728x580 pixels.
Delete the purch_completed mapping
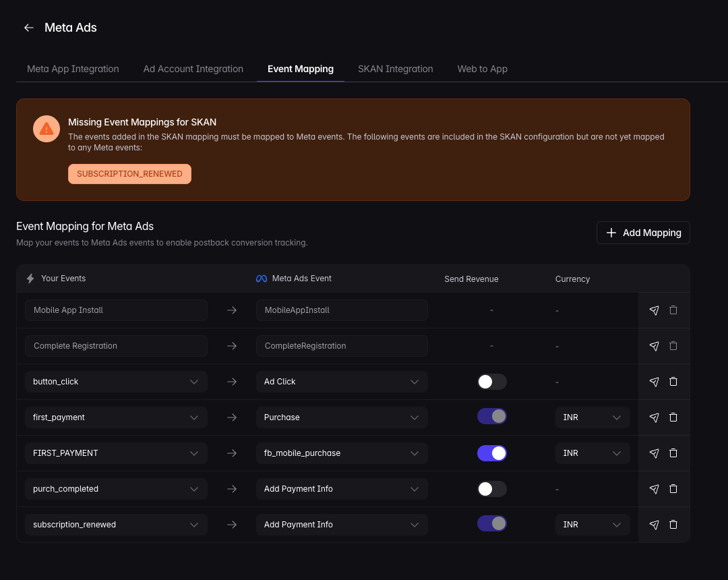[x=673, y=489]
